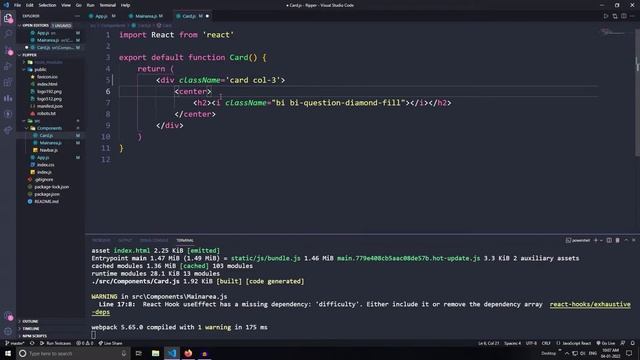Open README.md in the file tree
The width and height of the screenshot is (640, 360).
click(46, 202)
